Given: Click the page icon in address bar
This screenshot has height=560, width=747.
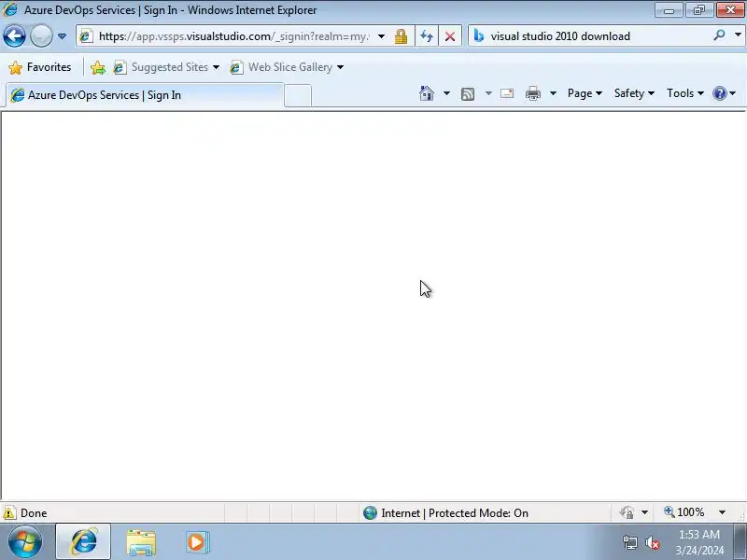Looking at the screenshot, I should pos(86,36).
